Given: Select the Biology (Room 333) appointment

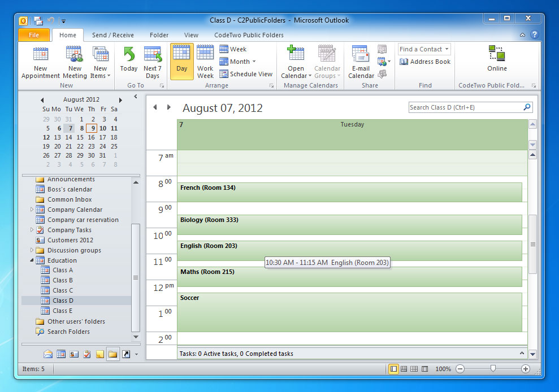Looking at the screenshot, I should coord(349,224).
